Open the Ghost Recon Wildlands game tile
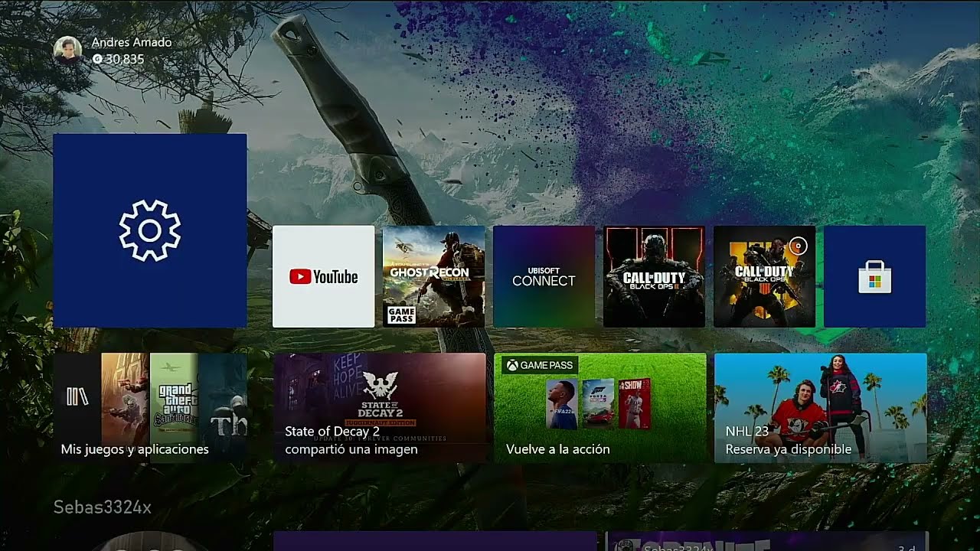The image size is (980, 551). [x=434, y=276]
